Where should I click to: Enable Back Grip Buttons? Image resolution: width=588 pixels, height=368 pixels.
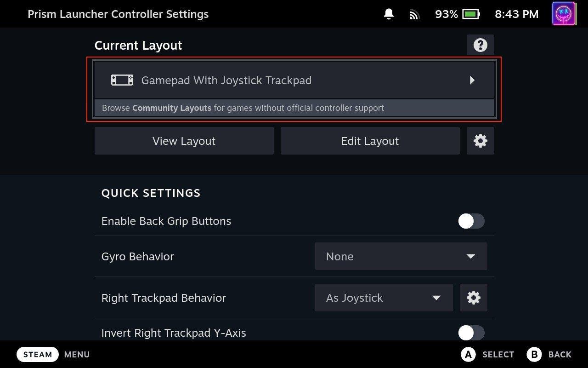pyautogui.click(x=471, y=221)
